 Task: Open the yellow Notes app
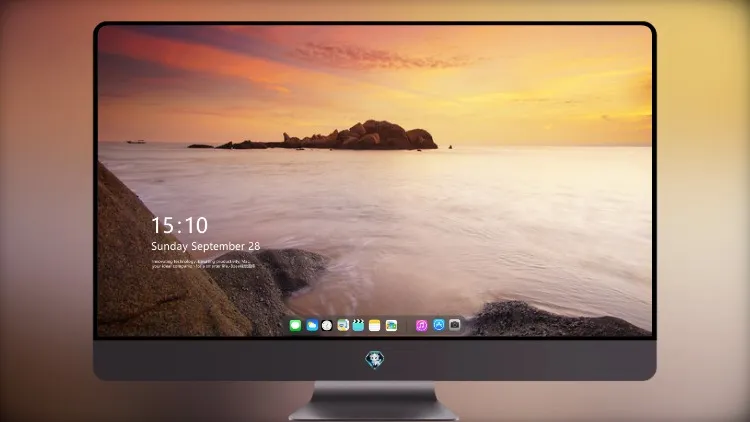[375, 326]
